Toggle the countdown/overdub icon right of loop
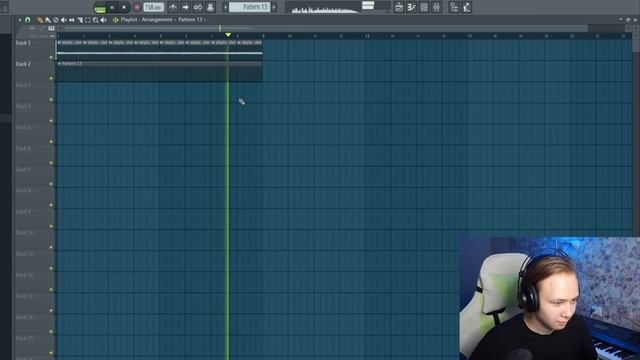 pyautogui.click(x=210, y=7)
